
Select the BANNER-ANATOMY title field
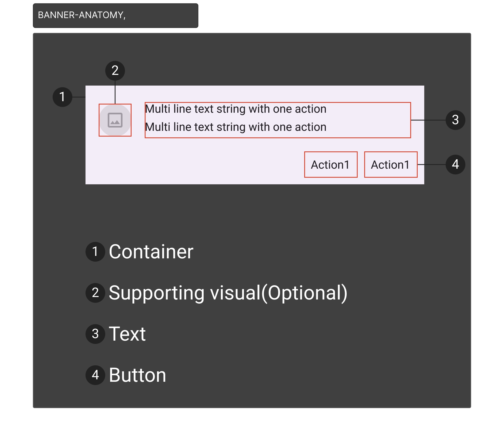click(x=116, y=15)
